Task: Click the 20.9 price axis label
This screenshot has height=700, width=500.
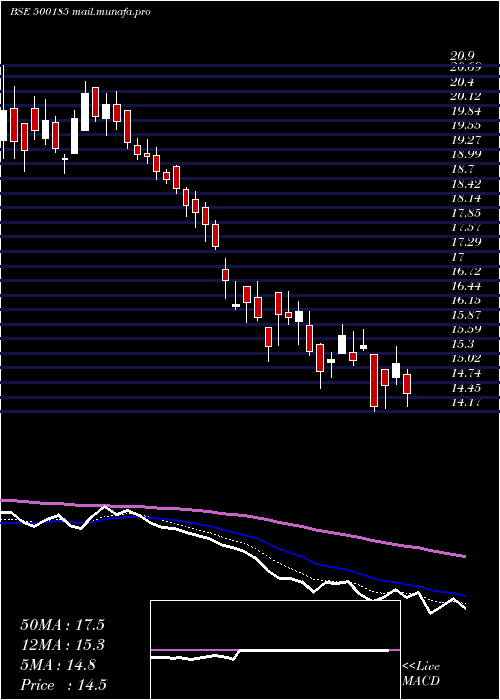Action: pos(462,56)
